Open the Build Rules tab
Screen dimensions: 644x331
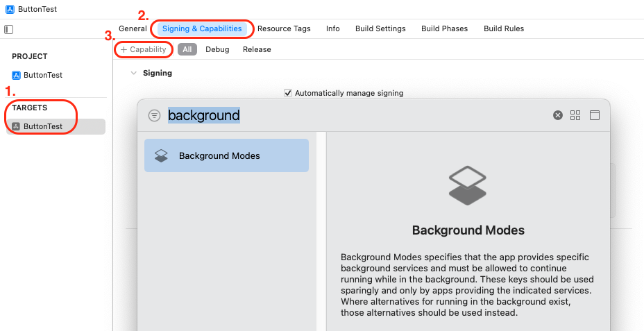click(504, 28)
